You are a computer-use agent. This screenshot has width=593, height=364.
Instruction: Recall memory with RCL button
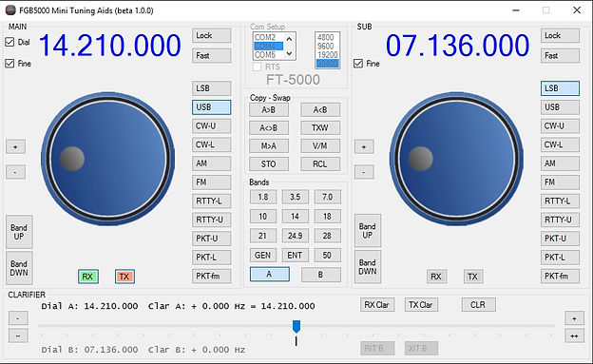[320, 164]
